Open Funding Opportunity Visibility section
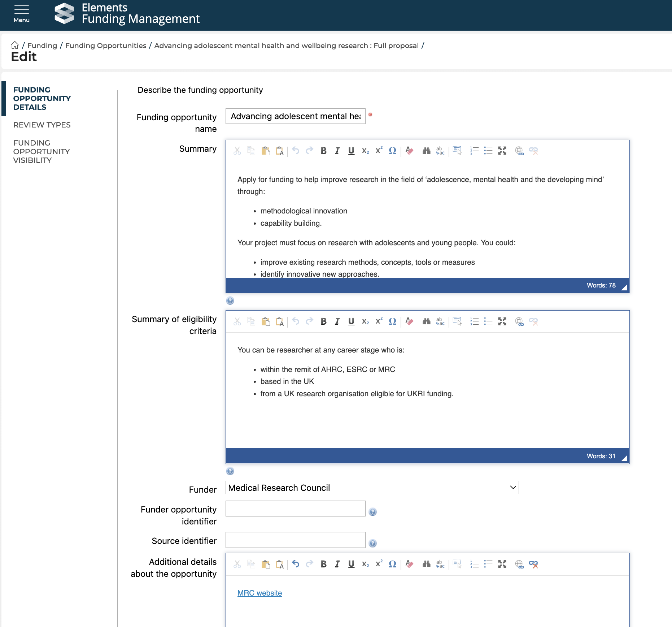Screen dimensions: 672x627 coord(42,152)
